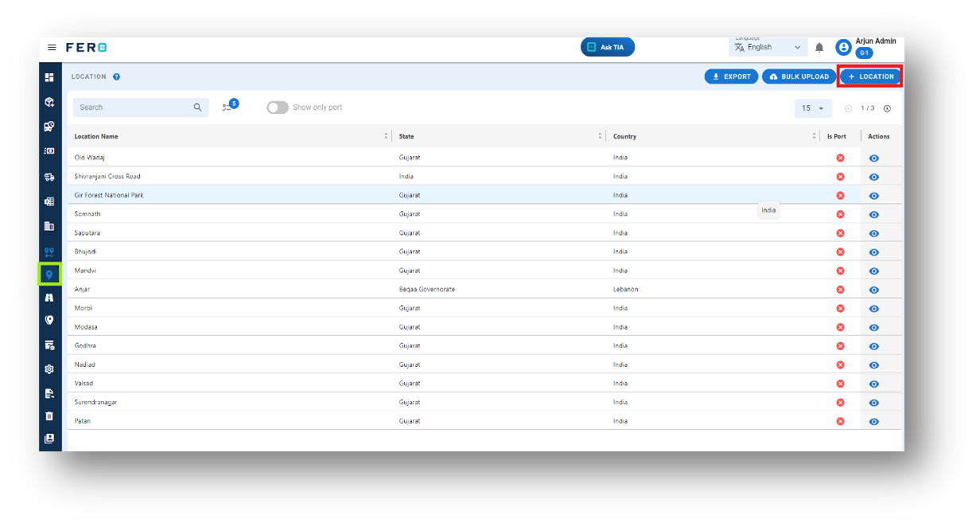Sort by the State column arrows
Image resolution: width=980 pixels, height=527 pixels.
(601, 136)
